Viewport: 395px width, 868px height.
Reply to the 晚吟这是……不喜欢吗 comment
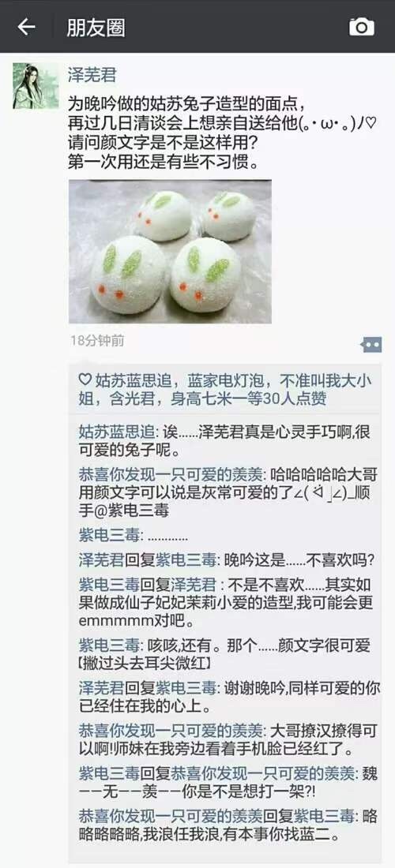tap(226, 559)
